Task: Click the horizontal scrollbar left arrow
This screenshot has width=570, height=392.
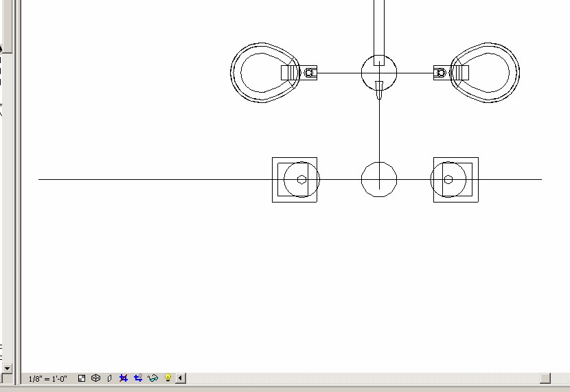Action: (181, 378)
